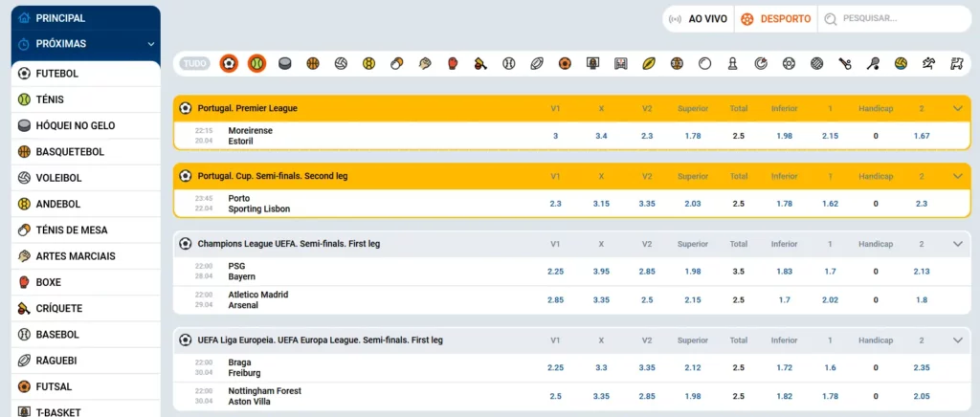Select the ice hockey puck icon in the top sports row

point(285,64)
